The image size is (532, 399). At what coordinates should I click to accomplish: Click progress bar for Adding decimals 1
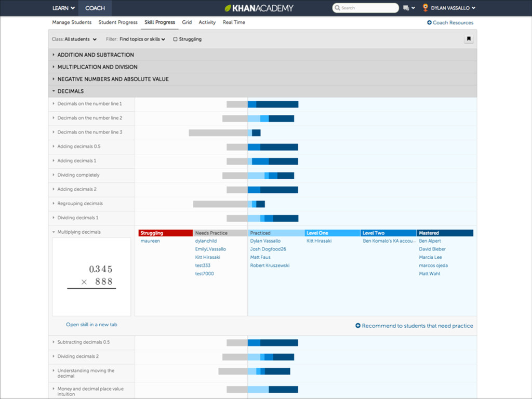click(x=262, y=161)
